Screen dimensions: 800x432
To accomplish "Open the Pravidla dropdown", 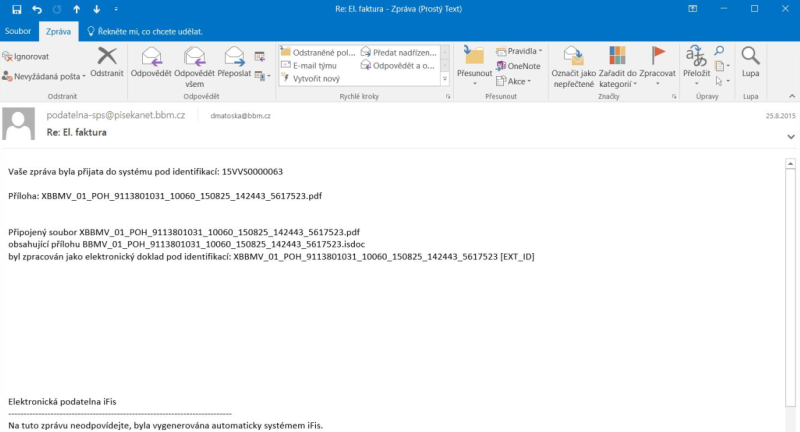I will tap(519, 51).
